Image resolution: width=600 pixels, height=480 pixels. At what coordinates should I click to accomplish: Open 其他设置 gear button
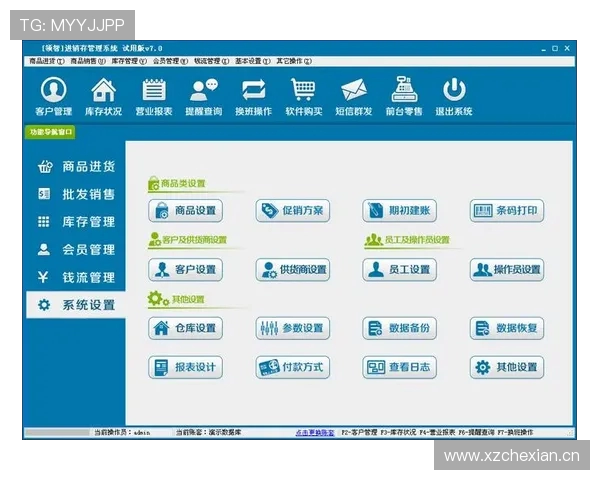point(507,367)
